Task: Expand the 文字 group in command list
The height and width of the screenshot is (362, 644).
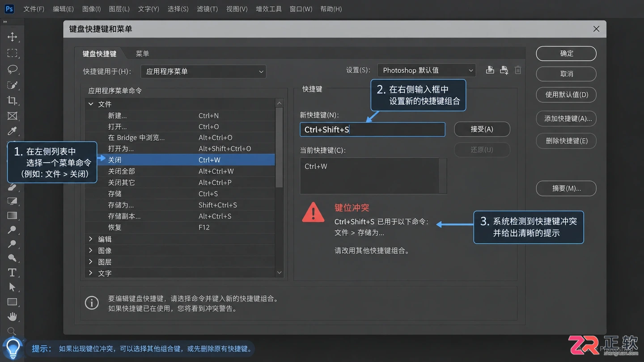Action: coord(91,273)
